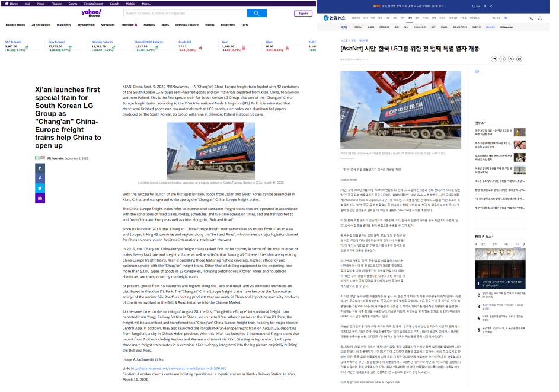Viewport: 559px width, 392px height.
Task: Share the Yahoo article on Twitter
Action: coord(40,189)
